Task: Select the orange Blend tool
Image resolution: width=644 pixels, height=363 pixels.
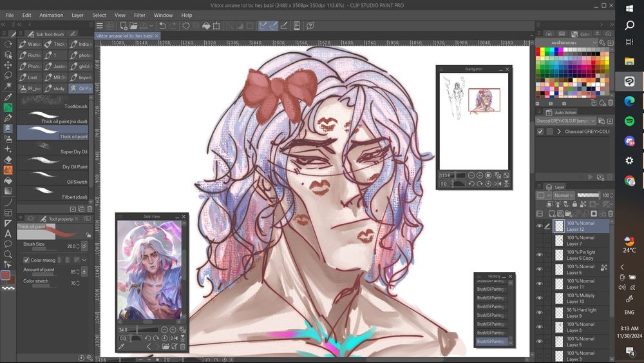Action: click(x=8, y=170)
